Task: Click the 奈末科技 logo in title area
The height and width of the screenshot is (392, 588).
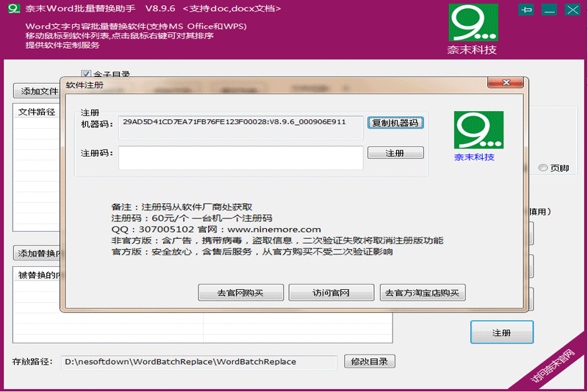Action: tap(473, 29)
